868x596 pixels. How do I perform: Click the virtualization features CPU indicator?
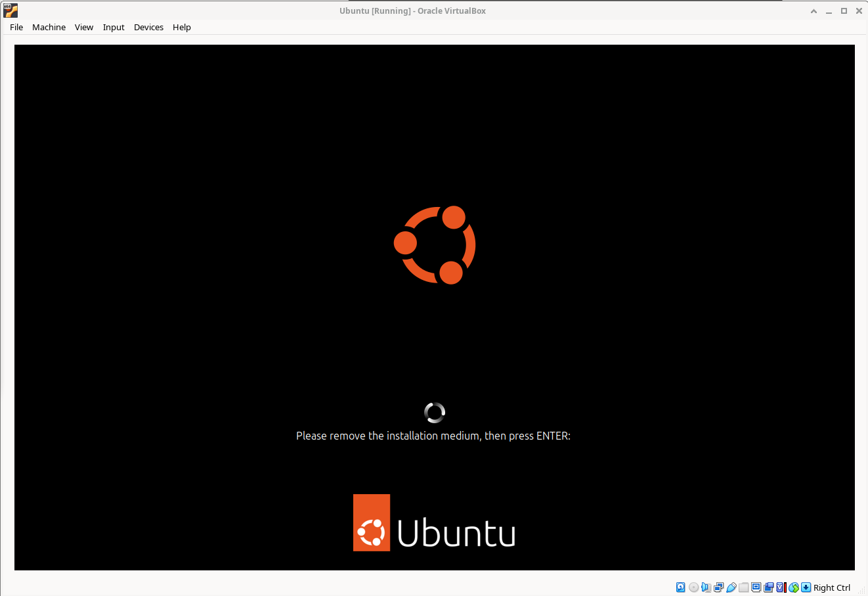click(781, 587)
